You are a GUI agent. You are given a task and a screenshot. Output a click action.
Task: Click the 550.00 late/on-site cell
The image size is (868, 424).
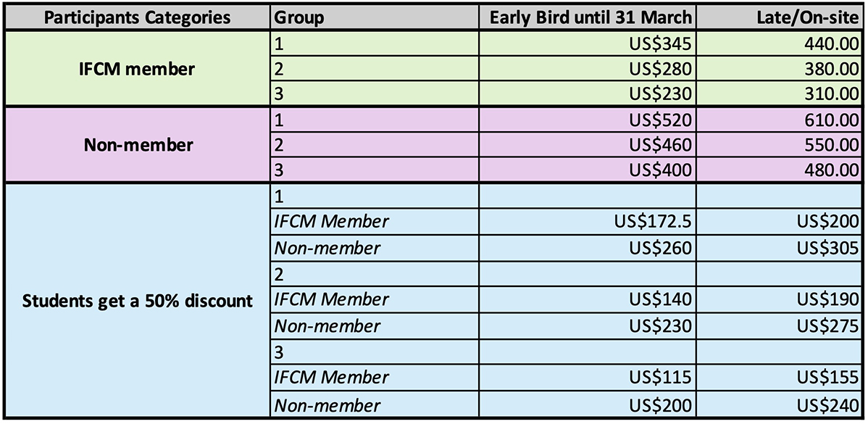click(830, 145)
